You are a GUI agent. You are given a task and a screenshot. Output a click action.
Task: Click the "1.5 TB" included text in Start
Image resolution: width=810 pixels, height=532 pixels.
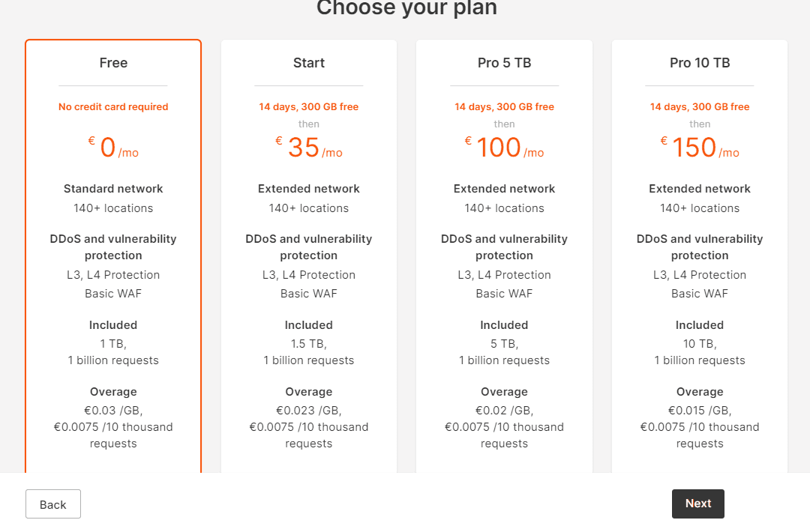pos(308,344)
